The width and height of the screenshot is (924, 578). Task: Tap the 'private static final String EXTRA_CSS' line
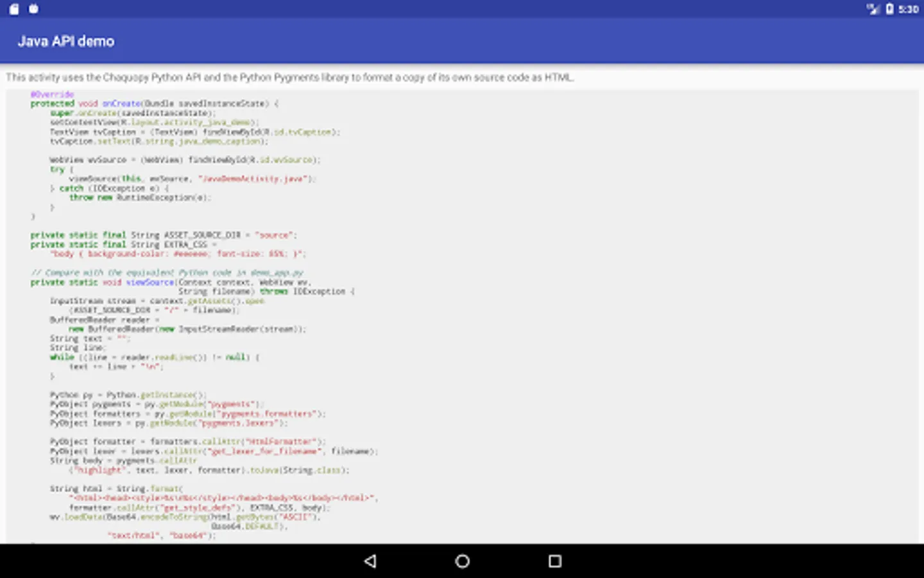click(x=124, y=245)
